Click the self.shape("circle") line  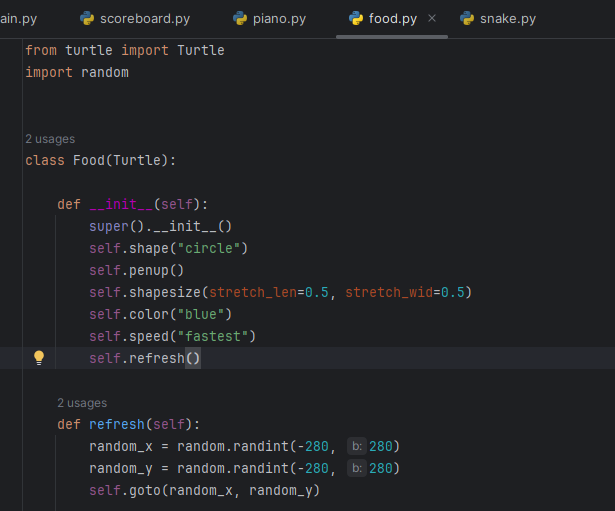168,248
